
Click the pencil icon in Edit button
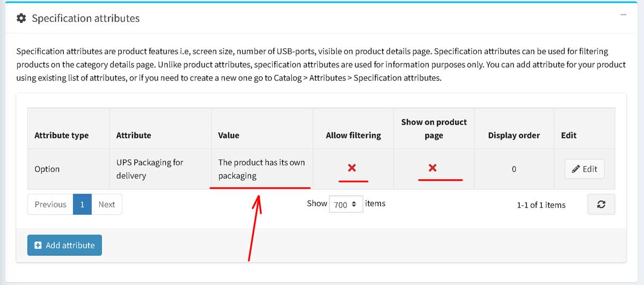pyautogui.click(x=576, y=169)
